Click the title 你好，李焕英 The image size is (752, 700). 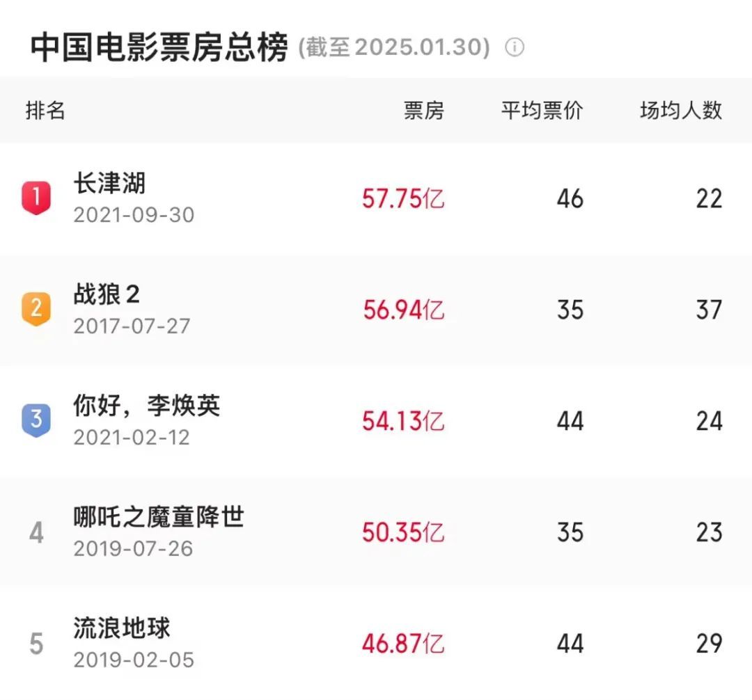(147, 406)
